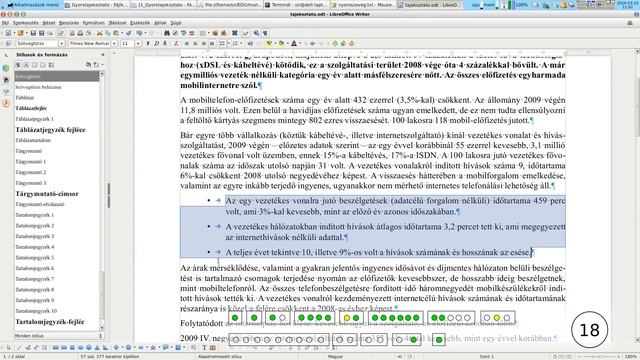The width and height of the screenshot is (640, 360).
Task: Click the selection arrow in the drawing toolbar
Action: tap(9, 348)
